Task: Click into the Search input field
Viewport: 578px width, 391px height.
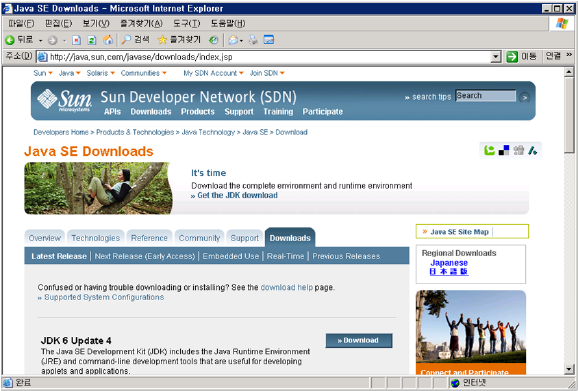Action: [x=485, y=96]
